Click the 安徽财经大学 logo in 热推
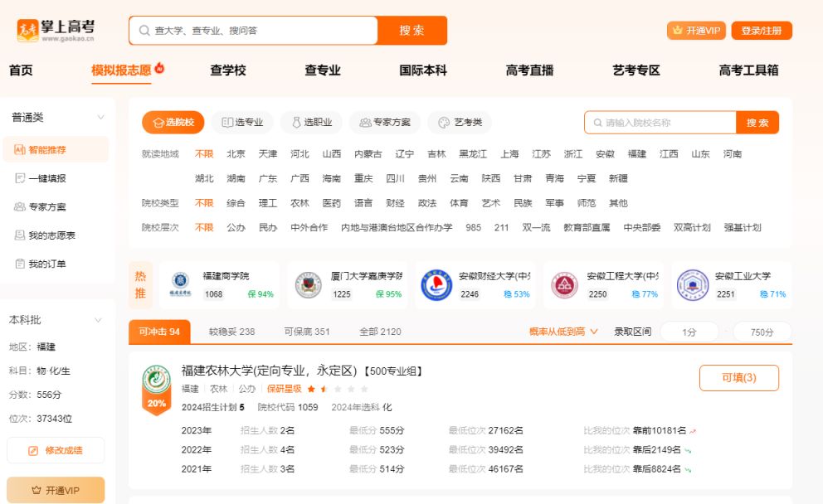This screenshot has width=823, height=504. click(x=436, y=285)
